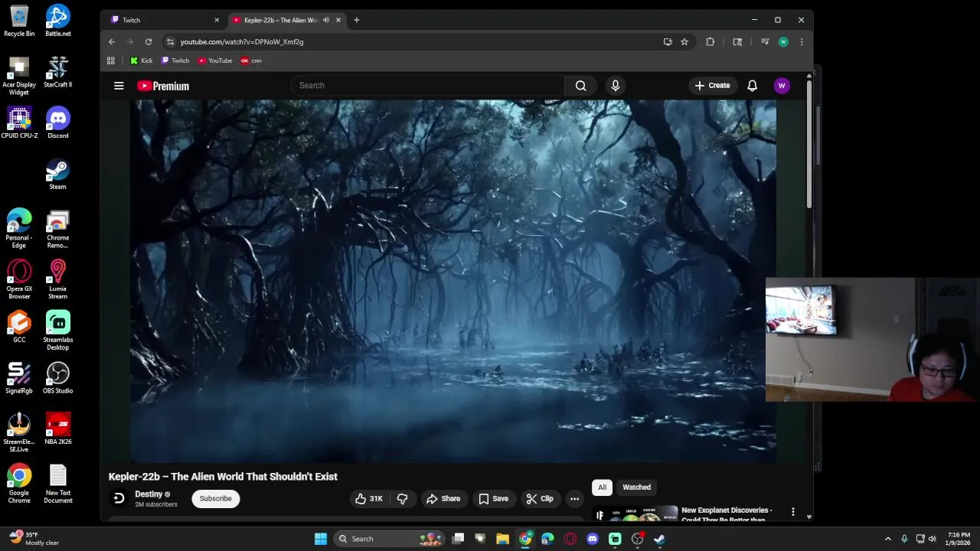The image size is (980, 551).
Task: Bookmark this page with star icon
Action: click(684, 42)
